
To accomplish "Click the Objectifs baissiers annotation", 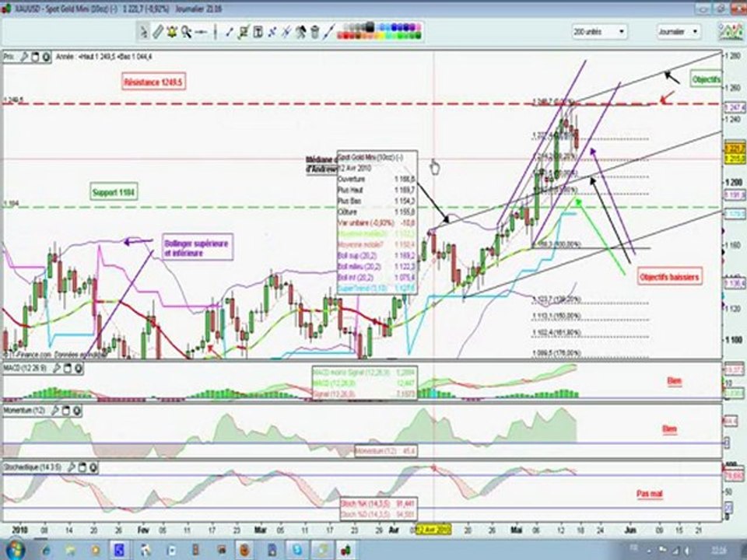I will (669, 277).
